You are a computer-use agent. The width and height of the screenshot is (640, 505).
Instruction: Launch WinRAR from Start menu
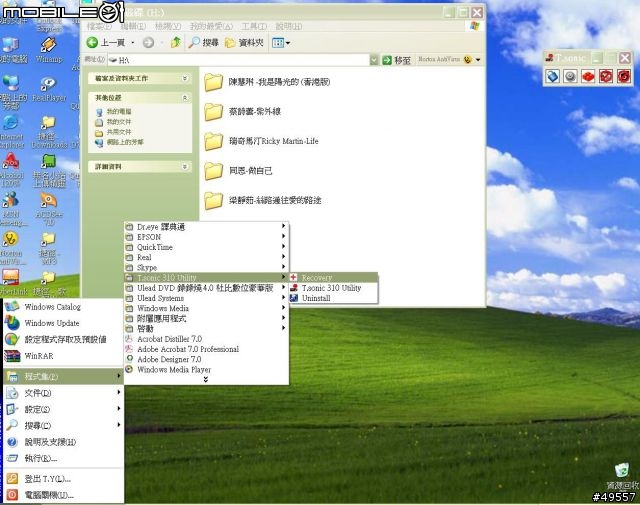63,356
